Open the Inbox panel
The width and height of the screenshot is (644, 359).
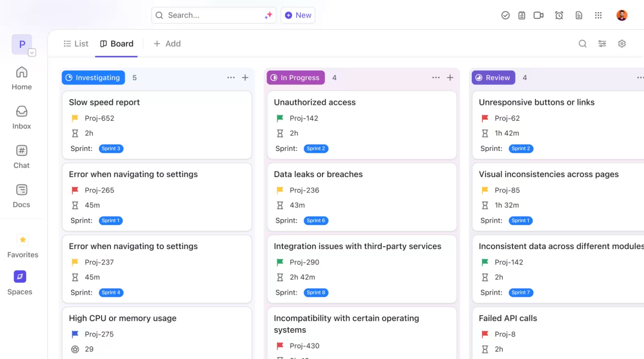coord(21,117)
